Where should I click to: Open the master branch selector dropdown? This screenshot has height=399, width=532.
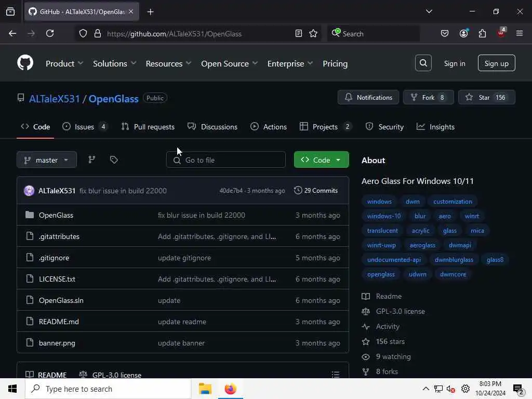[x=47, y=160]
